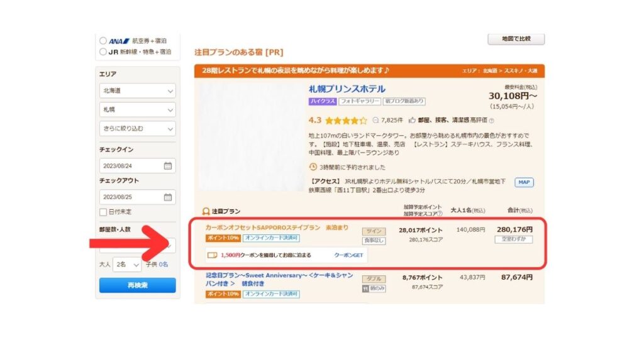Image resolution: width=644 pixels, height=338 pixels.
Task: Expand the さらに絞り込む dropdown
Action: (x=138, y=128)
